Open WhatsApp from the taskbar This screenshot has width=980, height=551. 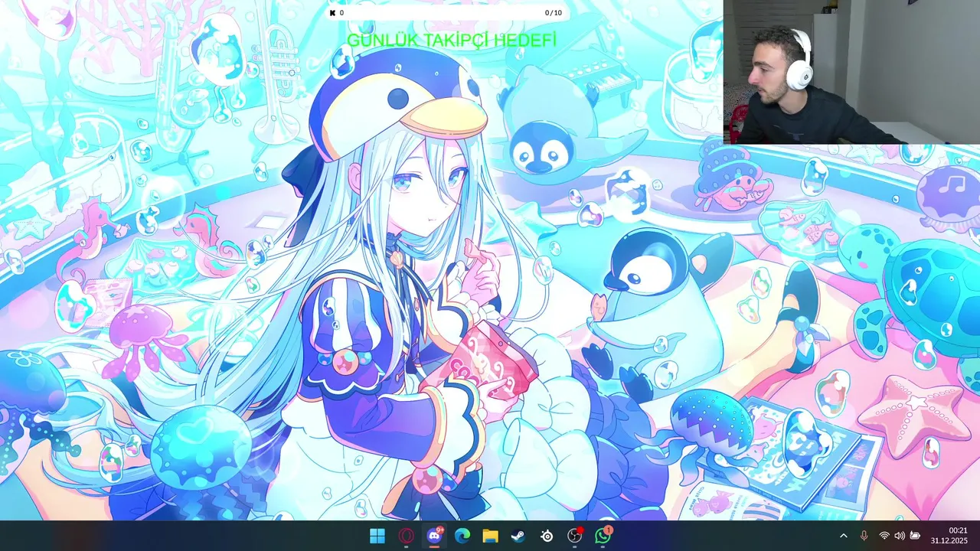(x=603, y=536)
